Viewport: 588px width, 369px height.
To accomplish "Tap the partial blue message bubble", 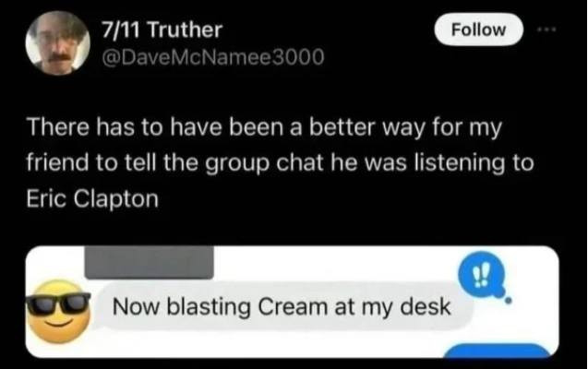I will click(x=497, y=351).
